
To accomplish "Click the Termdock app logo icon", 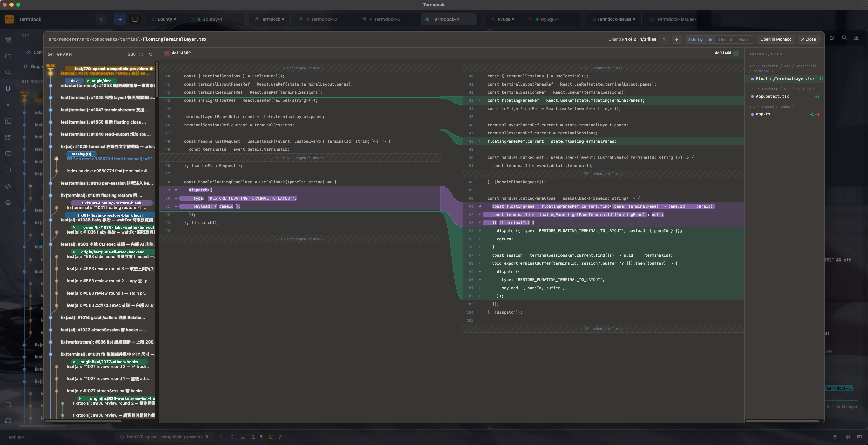I will [9, 19].
